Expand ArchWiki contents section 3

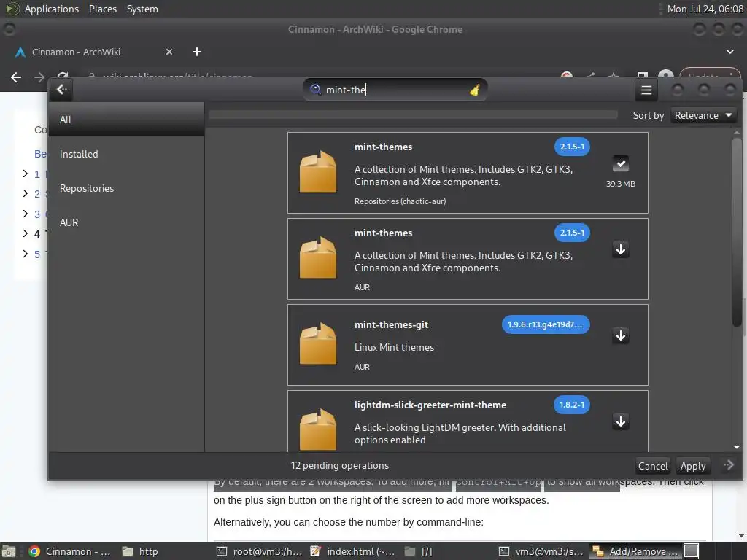click(26, 214)
